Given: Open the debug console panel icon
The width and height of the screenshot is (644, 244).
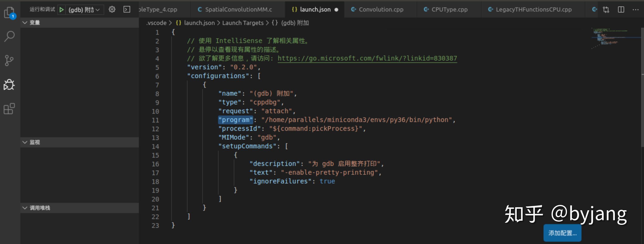Looking at the screenshot, I should pyautogui.click(x=127, y=9).
